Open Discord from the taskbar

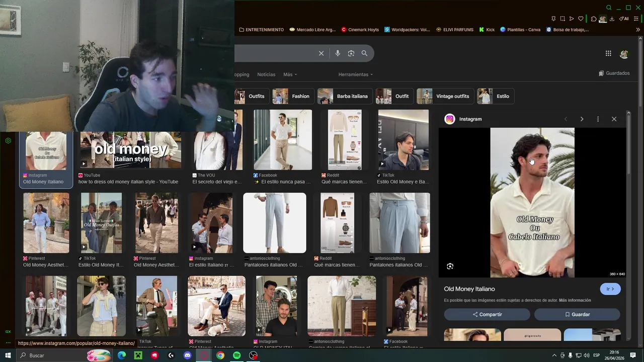[188, 355]
